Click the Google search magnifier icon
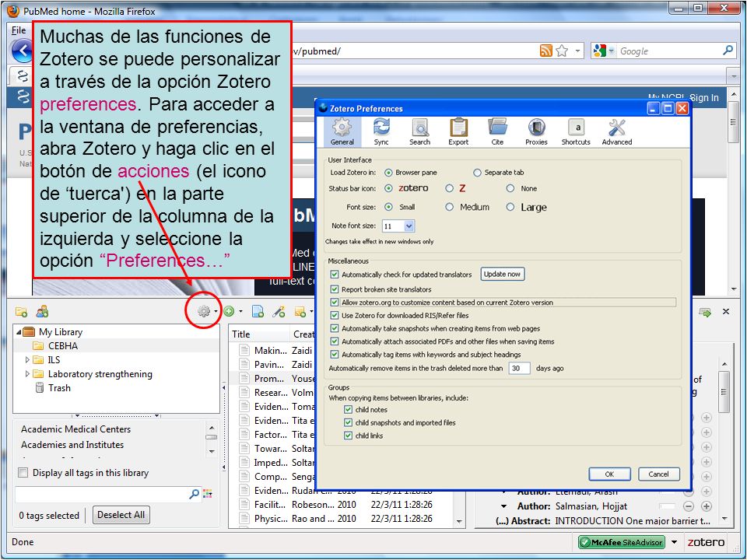The width and height of the screenshot is (747, 560). 728,50
